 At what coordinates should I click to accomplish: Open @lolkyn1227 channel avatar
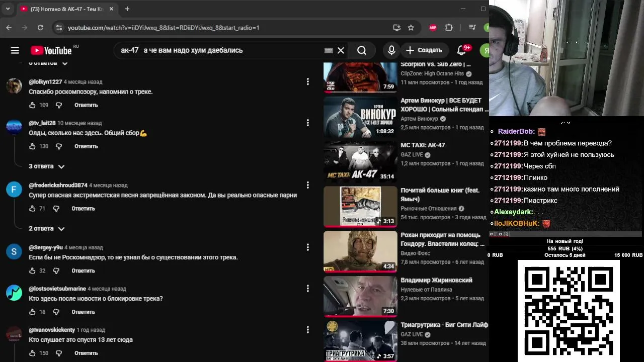(14, 85)
